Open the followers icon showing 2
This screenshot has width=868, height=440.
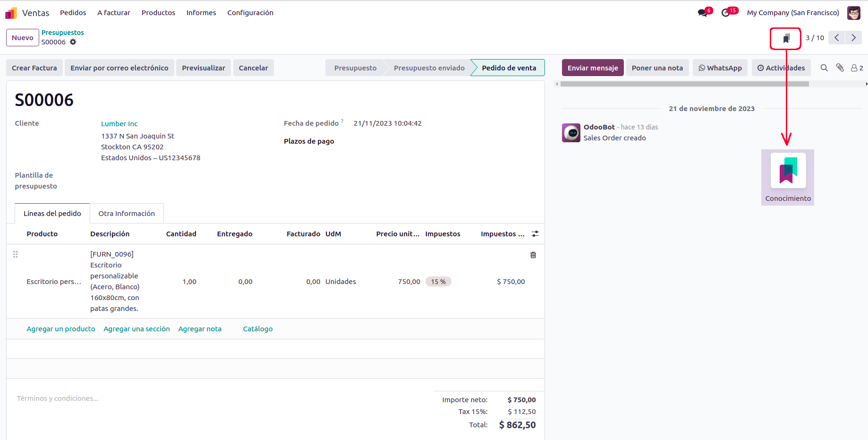pyautogui.click(x=857, y=68)
